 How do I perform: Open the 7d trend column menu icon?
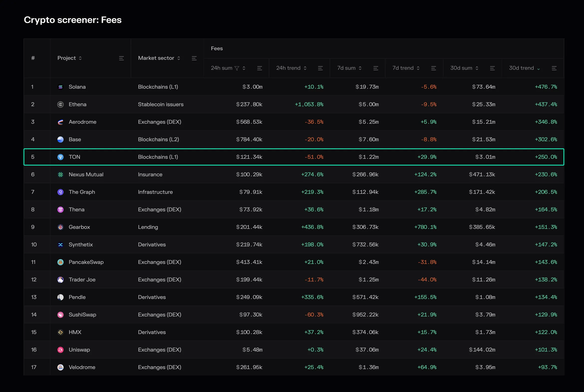click(434, 68)
